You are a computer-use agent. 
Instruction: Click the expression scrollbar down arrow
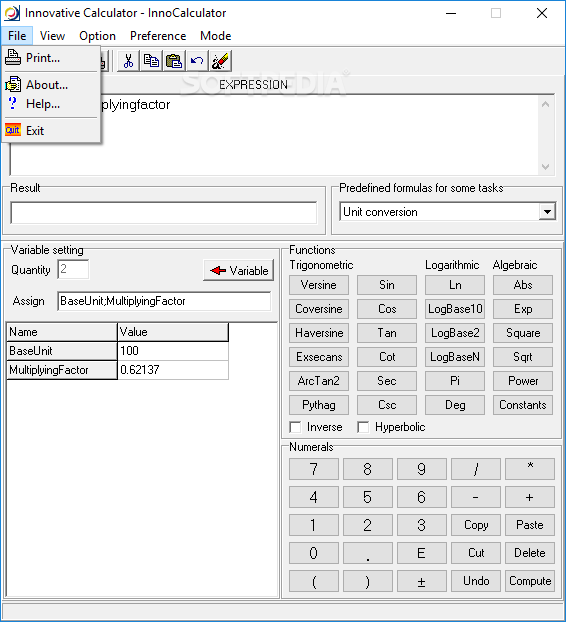click(545, 167)
